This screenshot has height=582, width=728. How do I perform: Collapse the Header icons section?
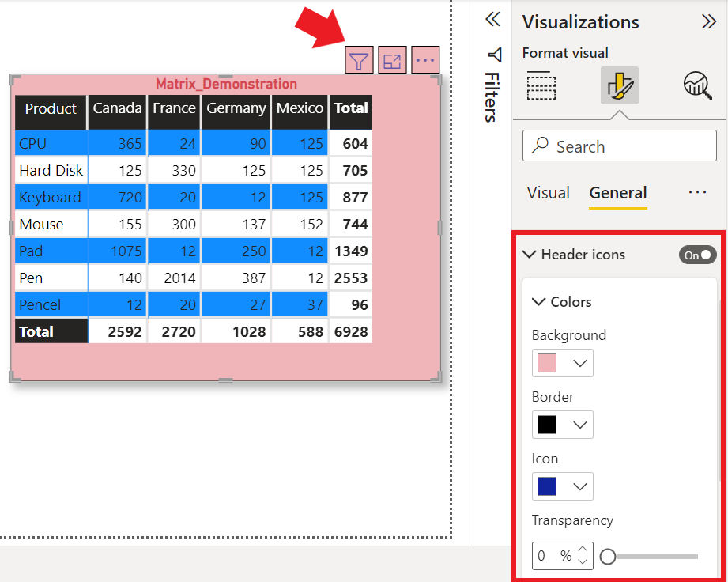coord(530,254)
